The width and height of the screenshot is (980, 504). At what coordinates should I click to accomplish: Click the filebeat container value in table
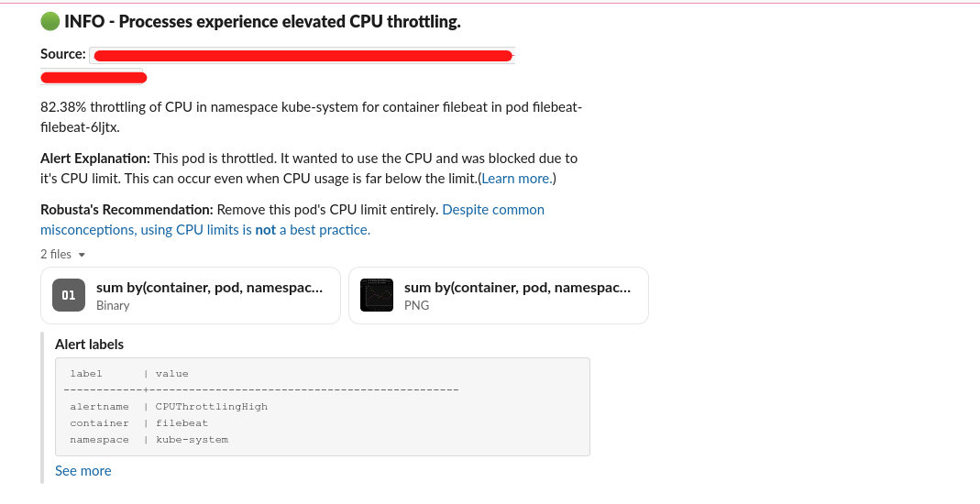click(x=182, y=423)
